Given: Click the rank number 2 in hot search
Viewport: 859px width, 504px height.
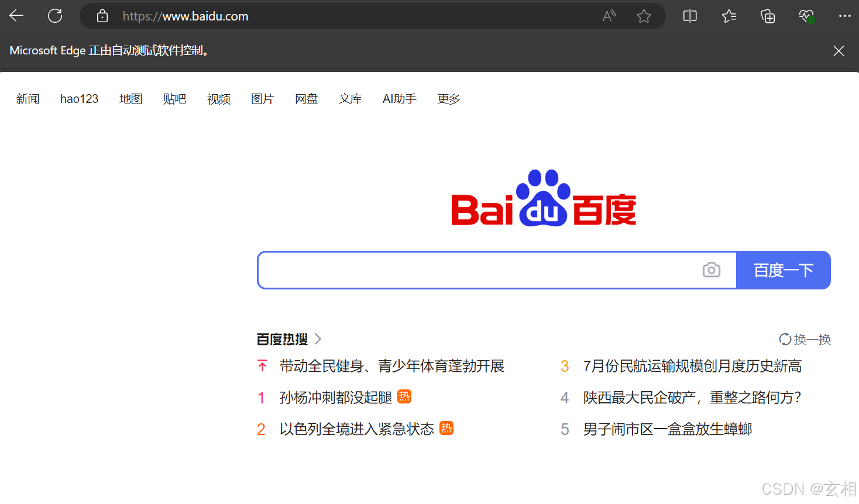Looking at the screenshot, I should click(x=262, y=430).
